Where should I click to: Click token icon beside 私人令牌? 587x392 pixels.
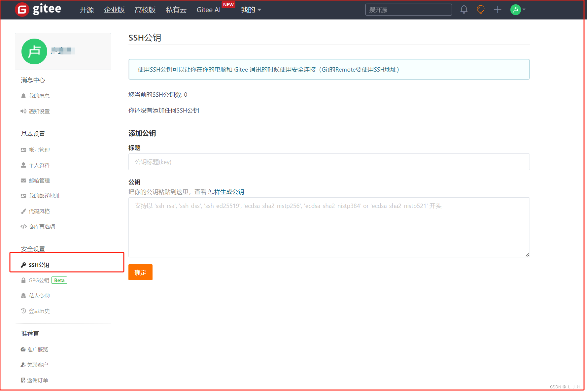[x=23, y=296]
